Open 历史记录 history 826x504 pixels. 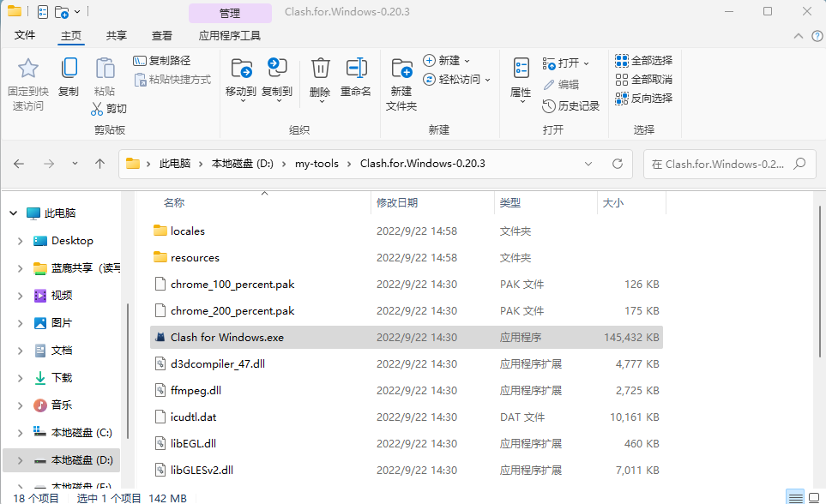571,105
